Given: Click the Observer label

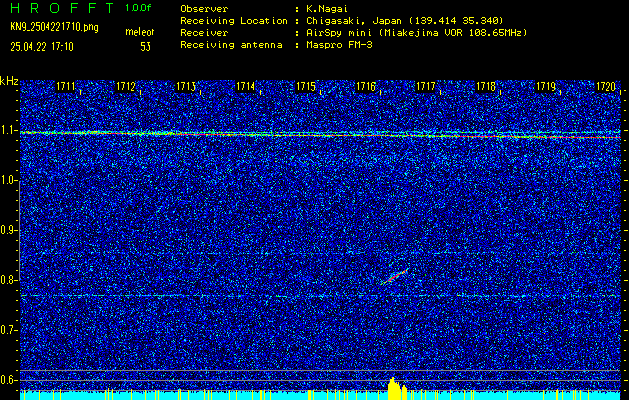Looking at the screenshot, I should [x=204, y=9].
